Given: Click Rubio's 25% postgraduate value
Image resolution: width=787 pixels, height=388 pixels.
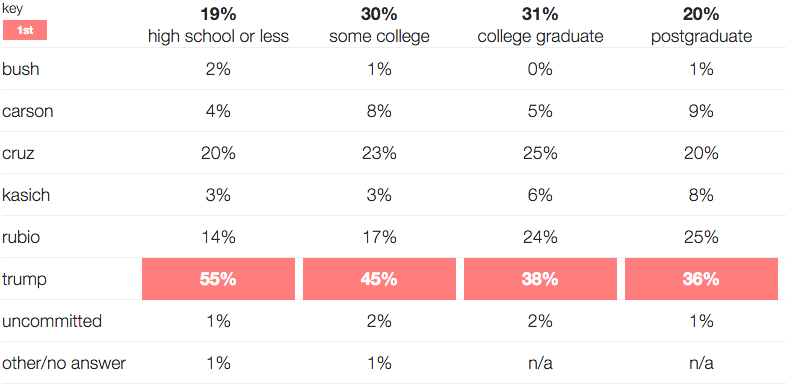Looking at the screenshot, I should [x=701, y=237].
